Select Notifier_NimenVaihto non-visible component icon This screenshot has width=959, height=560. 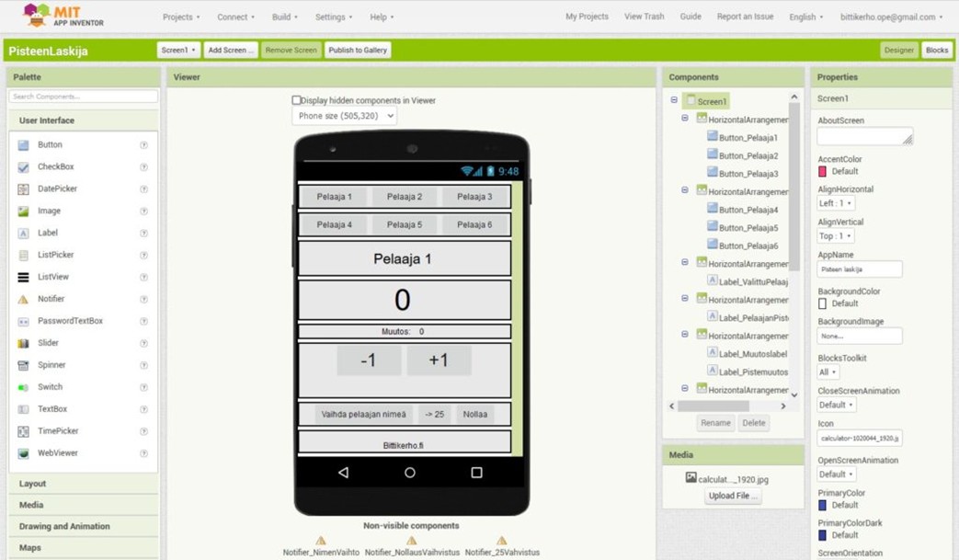321,541
